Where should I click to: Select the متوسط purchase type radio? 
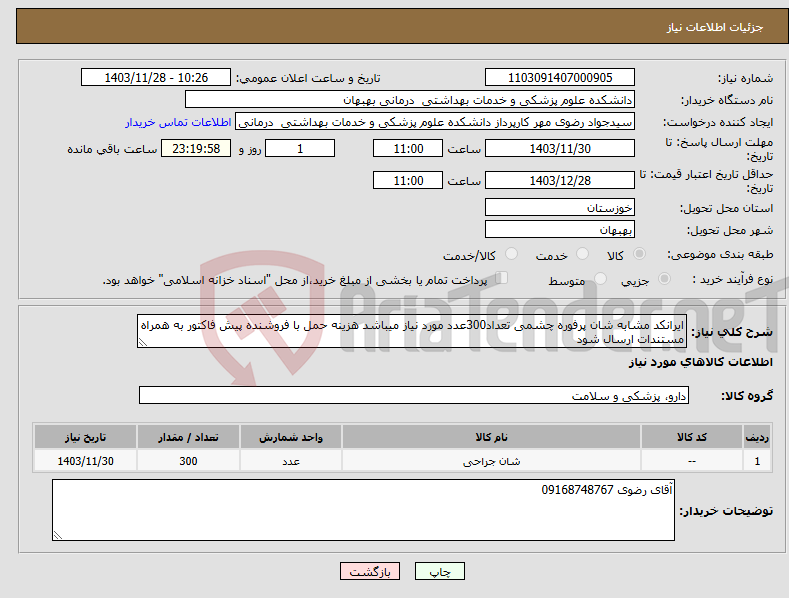(x=600, y=278)
